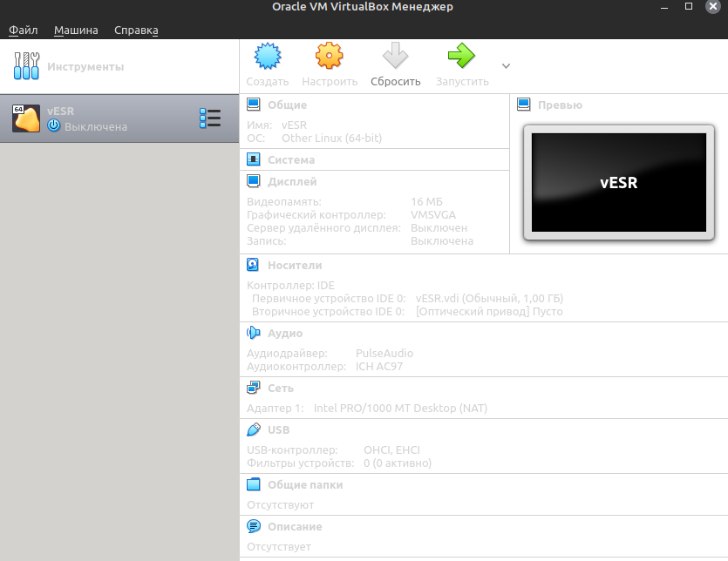Click the Общие section monitor icon
The width and height of the screenshot is (728, 561).
pos(253,105)
